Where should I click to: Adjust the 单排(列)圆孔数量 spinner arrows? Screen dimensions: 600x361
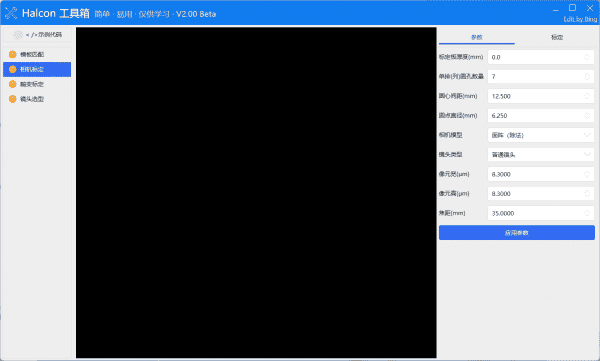click(587, 77)
